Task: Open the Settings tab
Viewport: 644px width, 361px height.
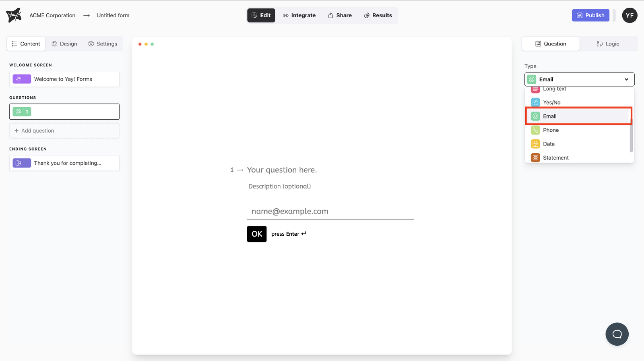Action: (x=103, y=44)
